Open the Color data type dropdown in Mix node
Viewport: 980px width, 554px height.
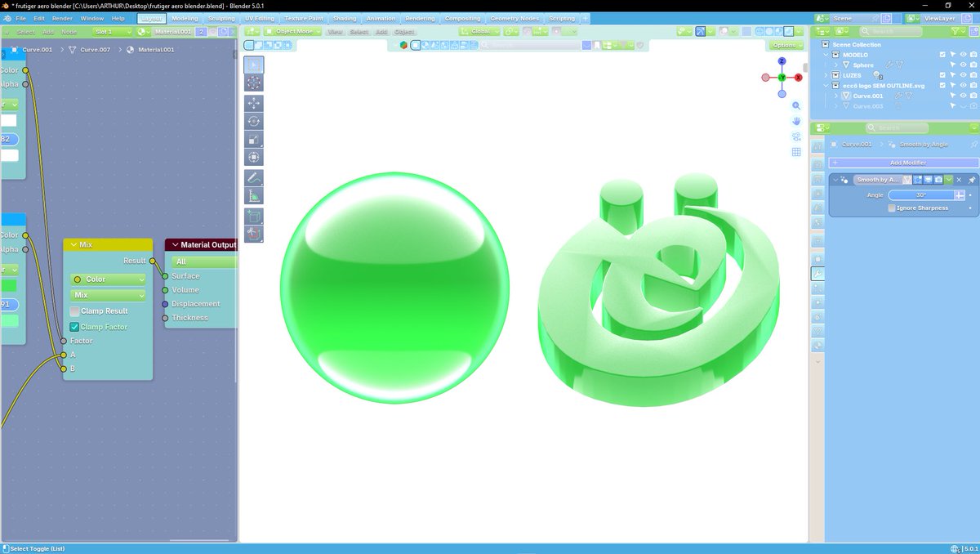[x=108, y=279]
